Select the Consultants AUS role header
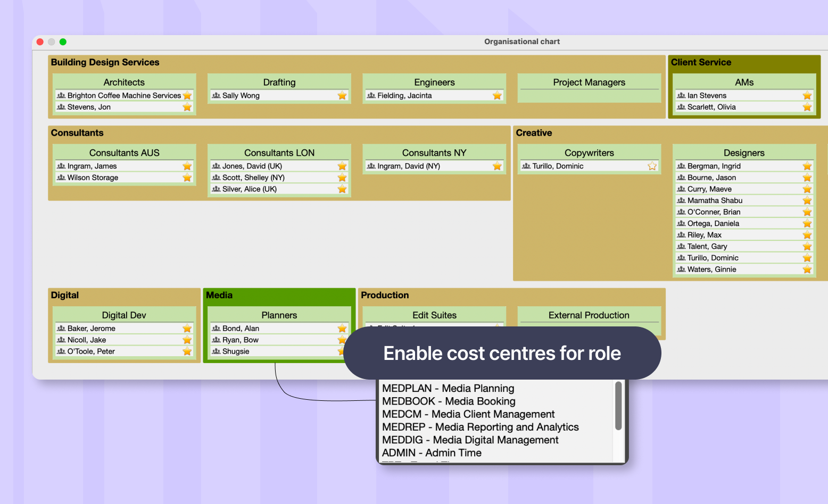This screenshot has width=828, height=504. point(124,153)
